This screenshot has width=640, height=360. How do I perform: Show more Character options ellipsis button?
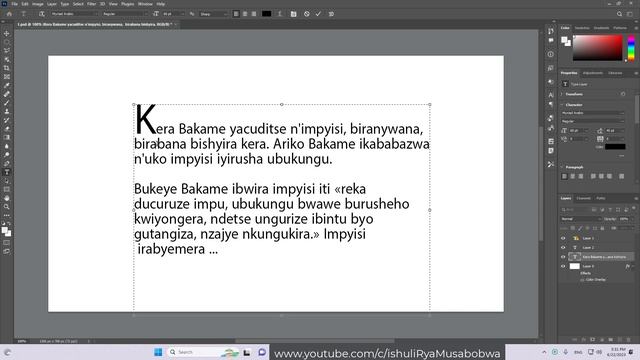622,156
